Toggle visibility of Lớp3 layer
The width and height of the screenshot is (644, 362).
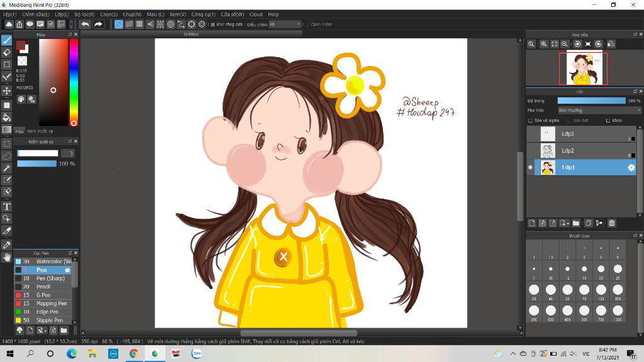pyautogui.click(x=530, y=134)
